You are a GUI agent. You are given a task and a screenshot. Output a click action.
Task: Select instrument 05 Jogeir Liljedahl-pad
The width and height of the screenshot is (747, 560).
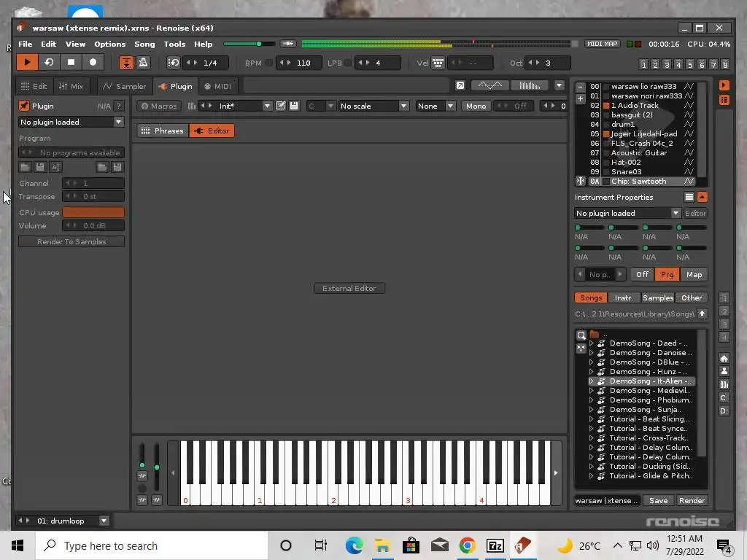pos(640,134)
